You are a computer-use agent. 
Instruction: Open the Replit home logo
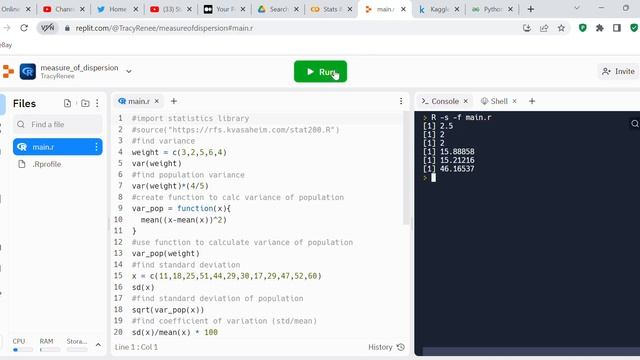pyautogui.click(x=8, y=71)
